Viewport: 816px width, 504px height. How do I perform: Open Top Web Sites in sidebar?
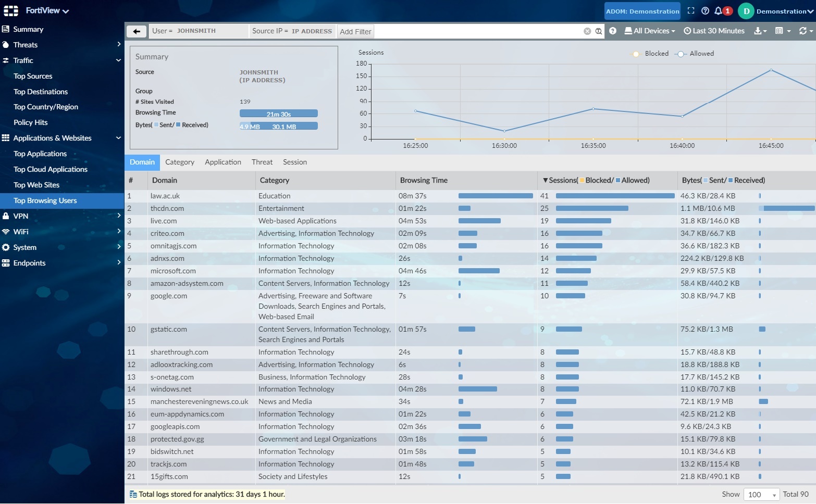pos(36,185)
